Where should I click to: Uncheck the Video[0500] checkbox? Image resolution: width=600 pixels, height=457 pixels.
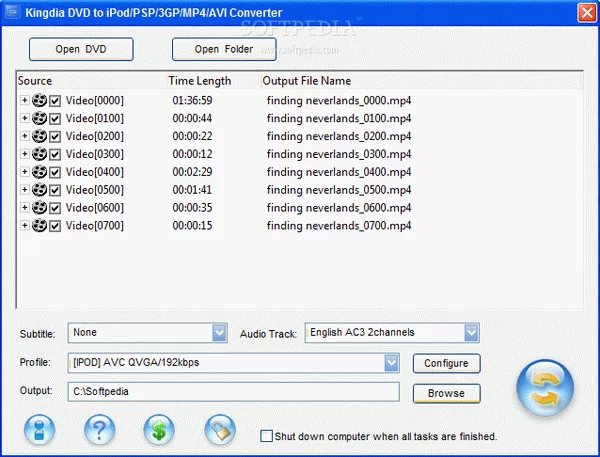click(x=55, y=190)
